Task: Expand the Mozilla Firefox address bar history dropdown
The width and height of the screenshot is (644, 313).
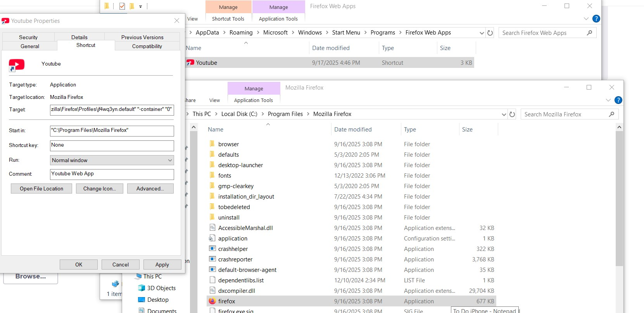Action: (504, 114)
